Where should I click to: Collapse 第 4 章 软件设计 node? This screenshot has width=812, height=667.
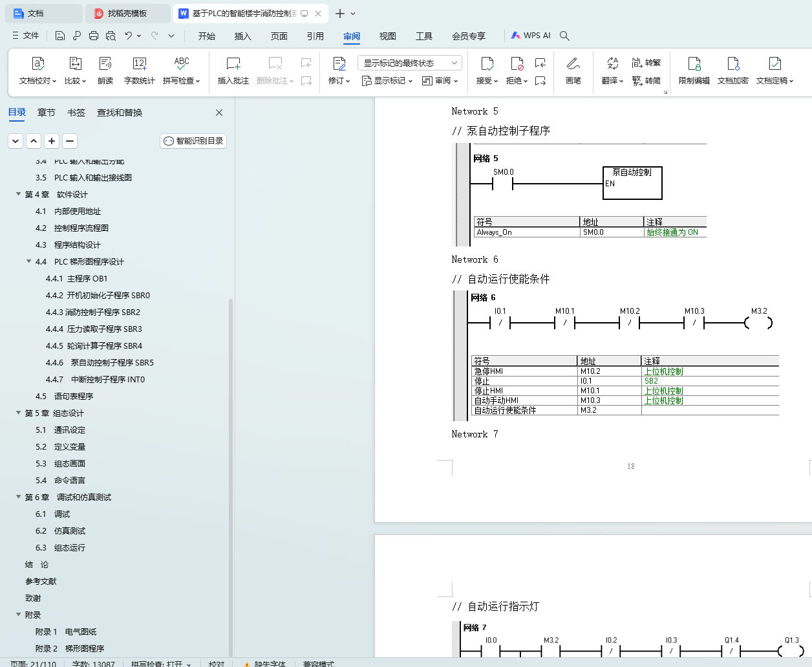tap(18, 194)
